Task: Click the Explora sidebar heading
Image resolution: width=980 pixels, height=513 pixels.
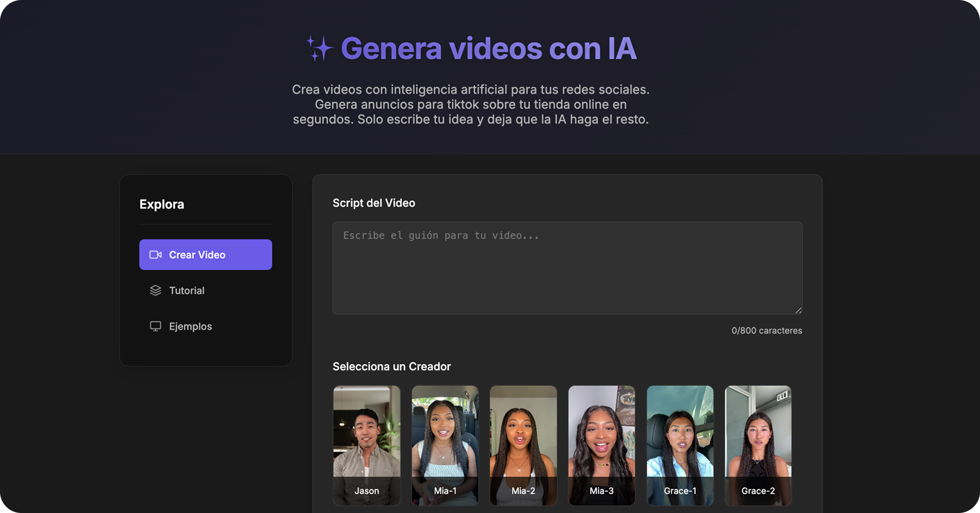Action: point(162,204)
